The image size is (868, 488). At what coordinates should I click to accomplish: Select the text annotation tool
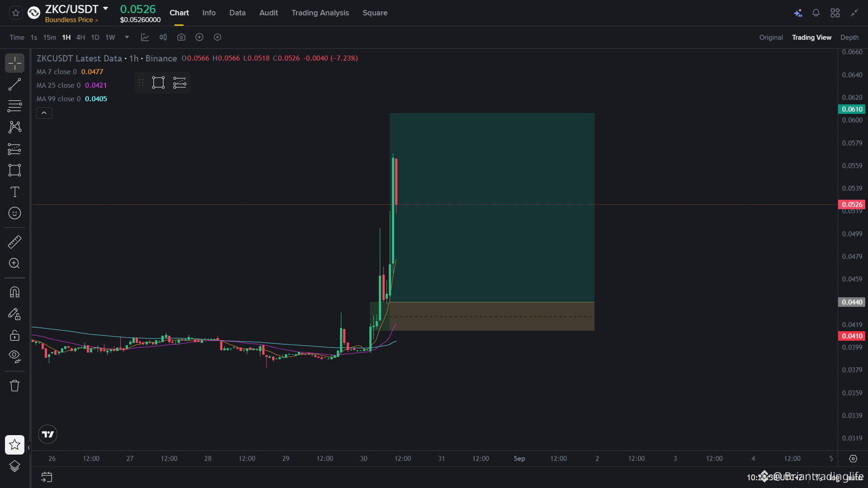coord(14,192)
